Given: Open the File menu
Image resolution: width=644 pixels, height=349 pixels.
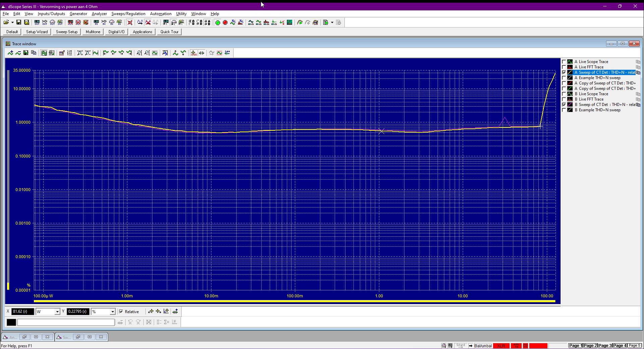Looking at the screenshot, I should (6, 14).
